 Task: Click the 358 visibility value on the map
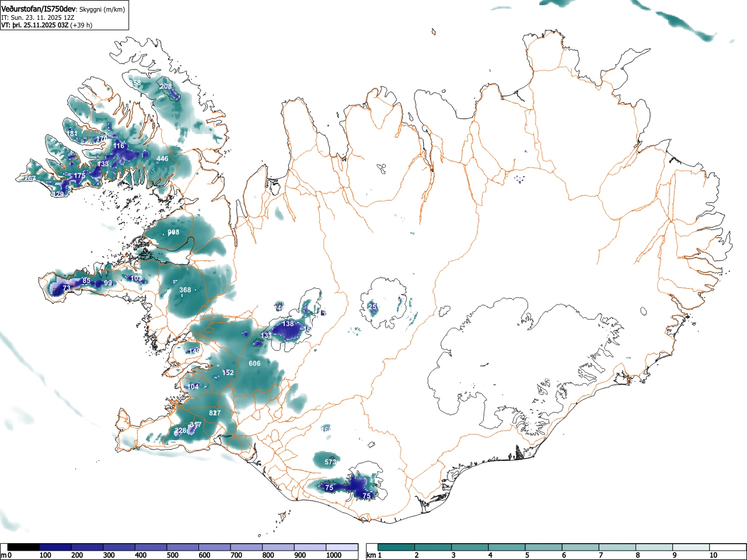[x=136, y=83]
